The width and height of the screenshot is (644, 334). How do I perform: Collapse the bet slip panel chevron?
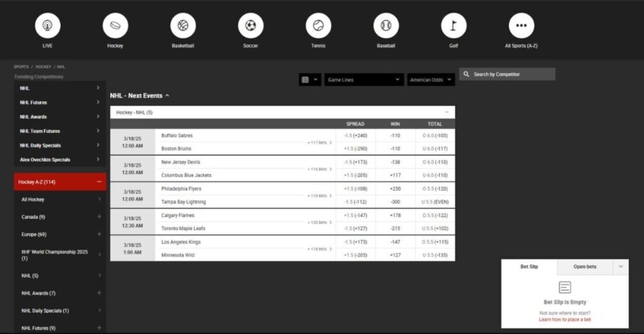coord(621,267)
